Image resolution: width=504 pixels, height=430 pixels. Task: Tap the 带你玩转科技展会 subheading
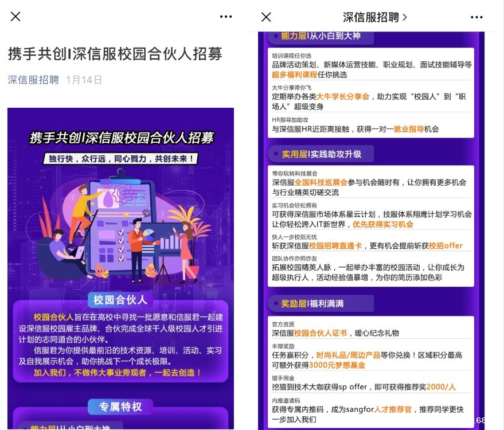pyautogui.click(x=294, y=174)
